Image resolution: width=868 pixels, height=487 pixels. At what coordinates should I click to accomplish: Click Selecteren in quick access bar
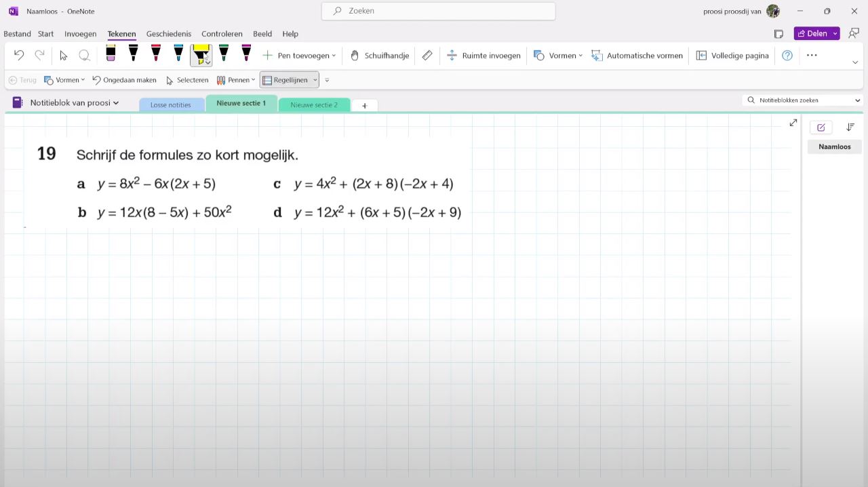[x=187, y=80]
